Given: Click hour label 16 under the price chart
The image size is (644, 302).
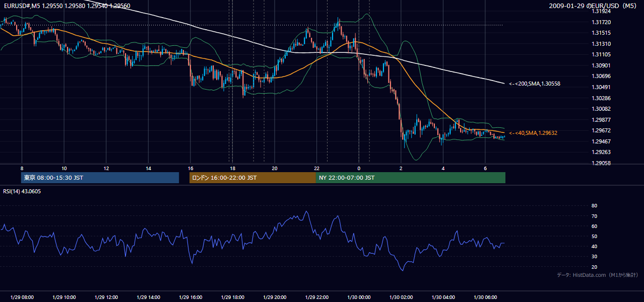Looking at the screenshot, I should 190,168.
